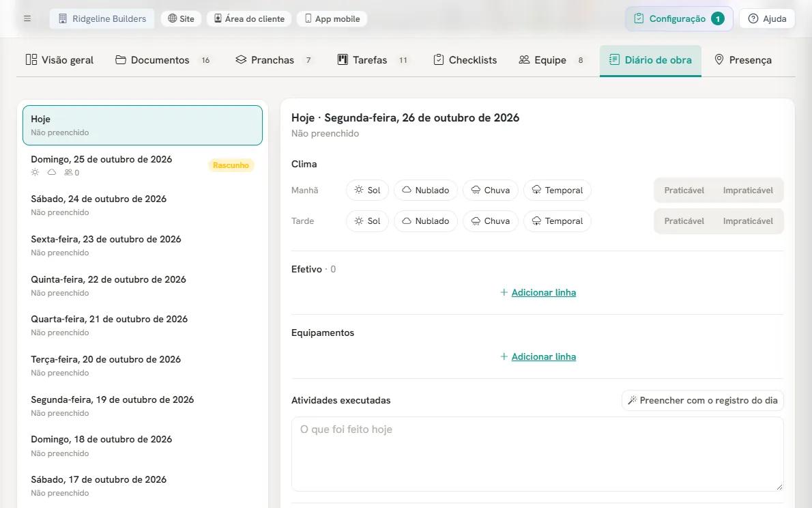Viewport: 812px width, 508px height.
Task: Click the Configuração clipboard icon
Action: [x=639, y=18]
